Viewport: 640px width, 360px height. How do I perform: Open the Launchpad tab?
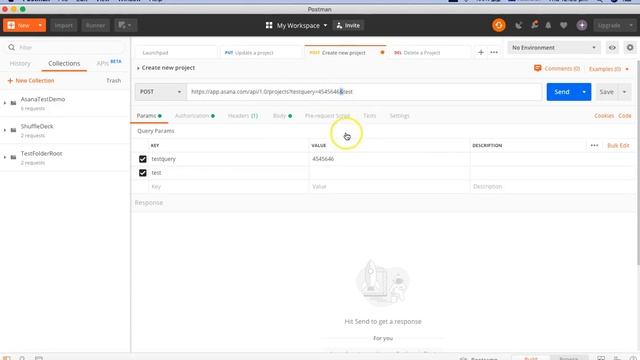coord(176,53)
